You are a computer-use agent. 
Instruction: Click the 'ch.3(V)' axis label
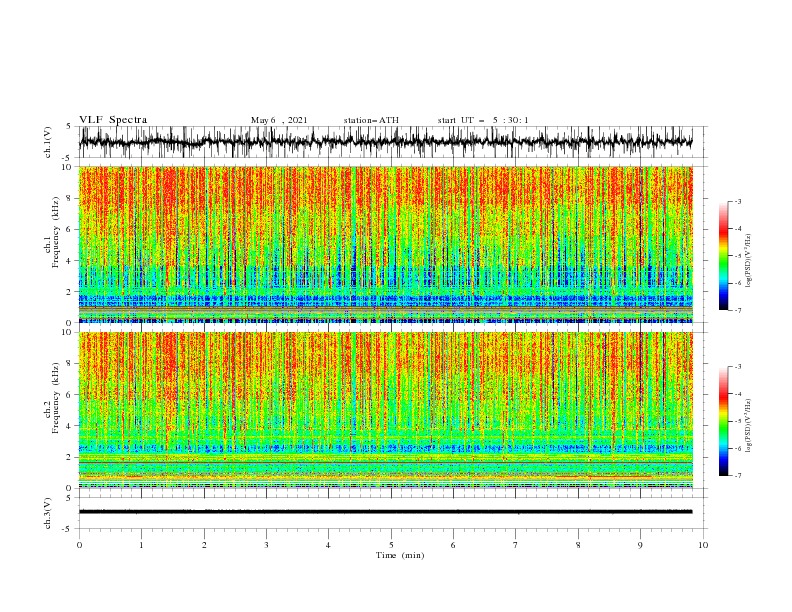48,513
